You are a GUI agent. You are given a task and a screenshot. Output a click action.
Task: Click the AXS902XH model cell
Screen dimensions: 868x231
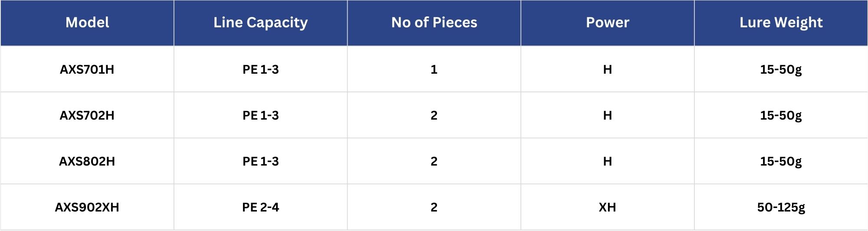pyautogui.click(x=87, y=207)
